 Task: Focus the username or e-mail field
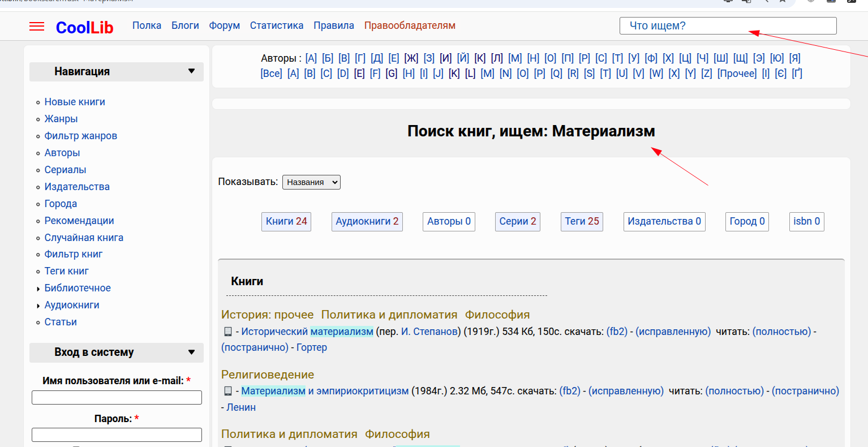(x=117, y=398)
